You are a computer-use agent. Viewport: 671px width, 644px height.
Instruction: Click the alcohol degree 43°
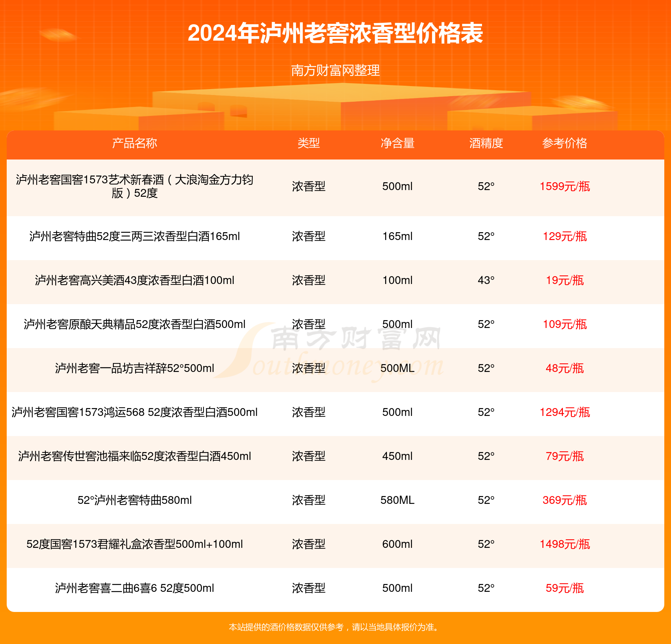(x=486, y=280)
